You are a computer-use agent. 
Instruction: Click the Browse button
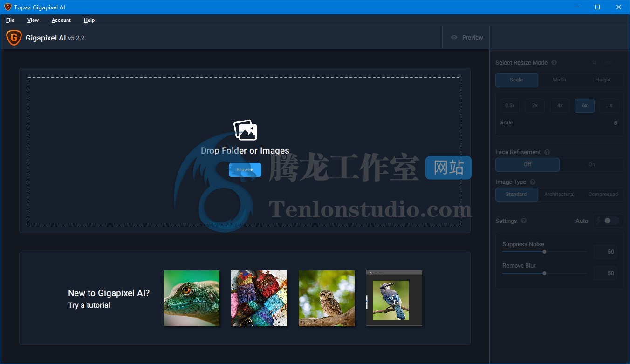[245, 170]
